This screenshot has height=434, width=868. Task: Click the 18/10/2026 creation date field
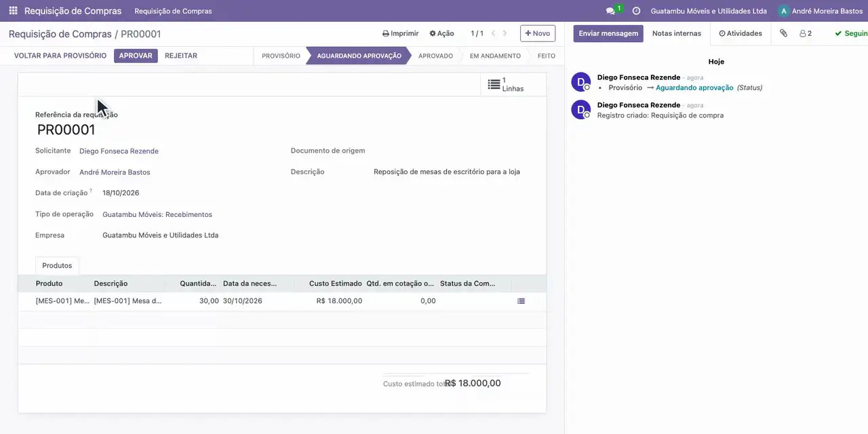(121, 193)
